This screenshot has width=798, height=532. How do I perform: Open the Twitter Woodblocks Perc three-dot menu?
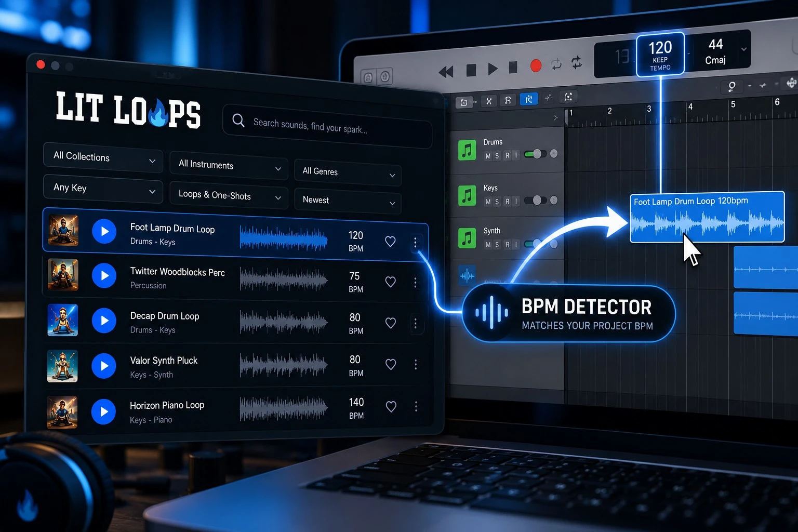point(415,283)
